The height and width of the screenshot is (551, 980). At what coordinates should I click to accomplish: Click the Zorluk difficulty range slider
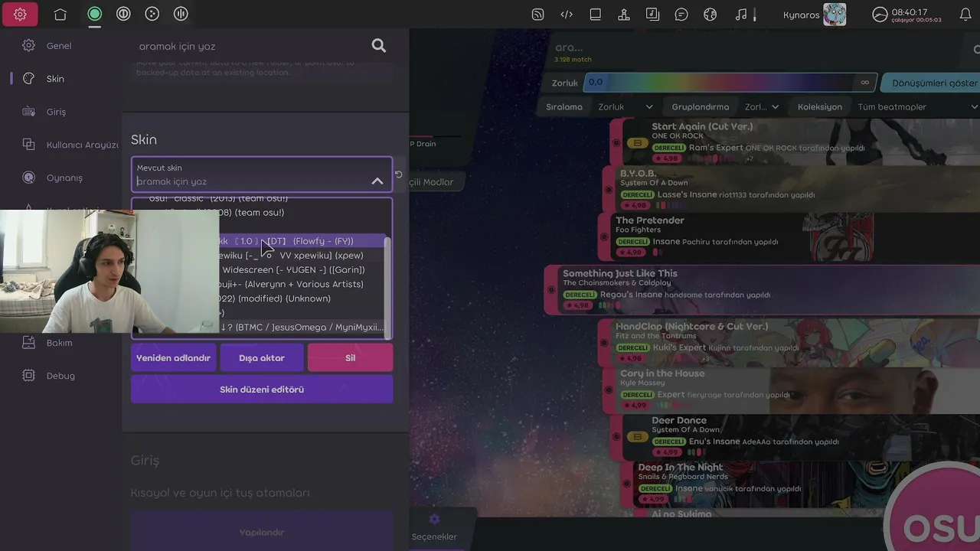(x=730, y=83)
